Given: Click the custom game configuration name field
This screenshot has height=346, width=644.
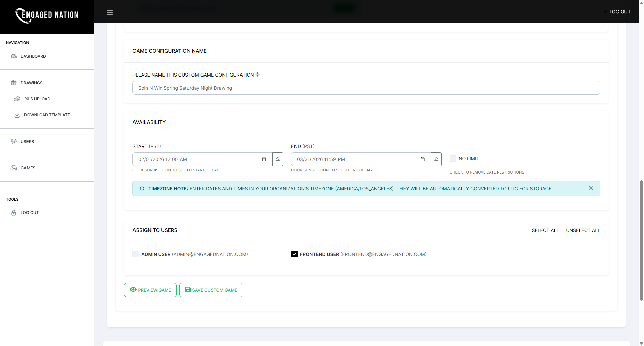Looking at the screenshot, I should [366, 88].
